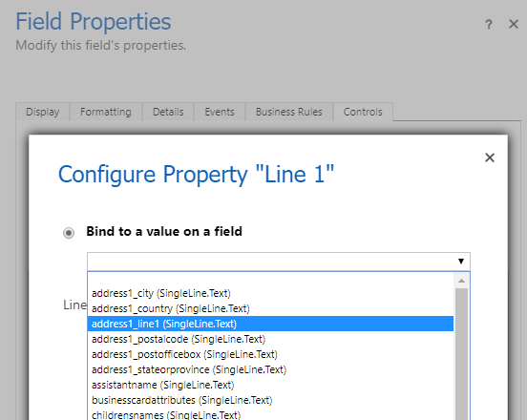Open the Events tab

pos(220,112)
